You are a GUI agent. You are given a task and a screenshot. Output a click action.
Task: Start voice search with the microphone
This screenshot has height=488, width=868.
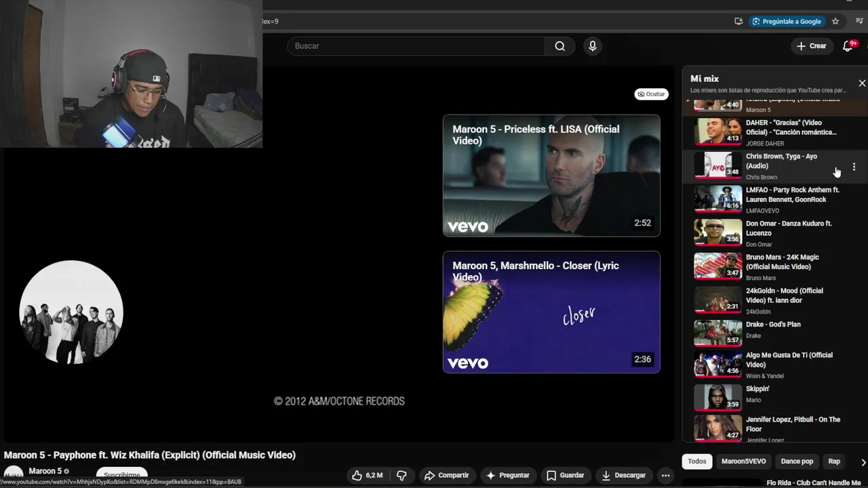pyautogui.click(x=593, y=46)
